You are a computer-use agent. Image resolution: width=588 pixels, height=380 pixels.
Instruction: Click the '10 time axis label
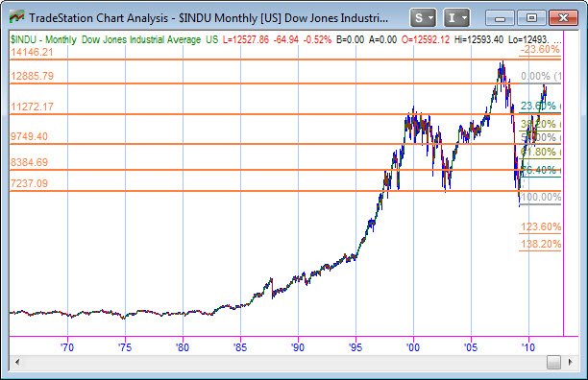[x=528, y=347]
